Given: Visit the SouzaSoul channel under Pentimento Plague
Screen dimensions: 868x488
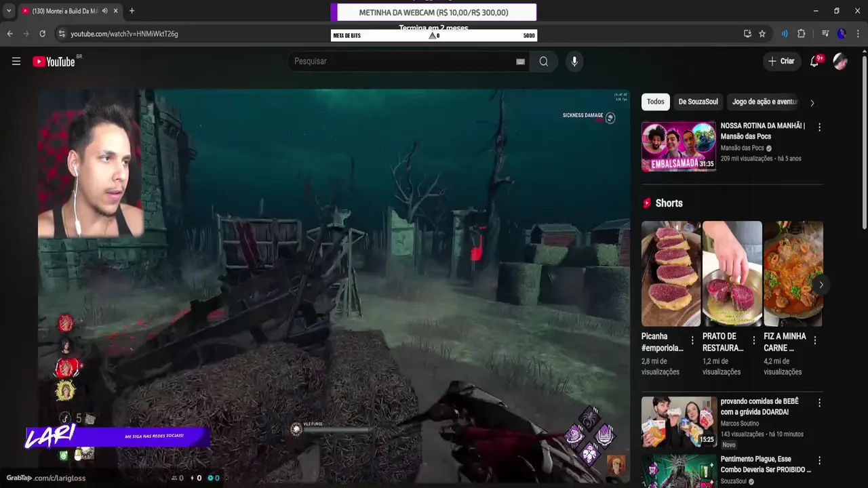Looking at the screenshot, I should [x=734, y=481].
